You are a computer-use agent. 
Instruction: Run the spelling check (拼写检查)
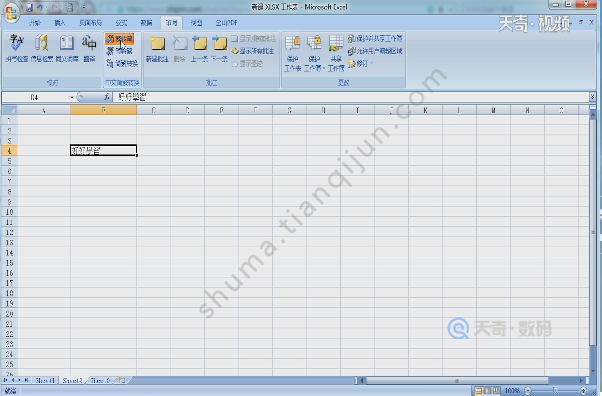coord(17,48)
